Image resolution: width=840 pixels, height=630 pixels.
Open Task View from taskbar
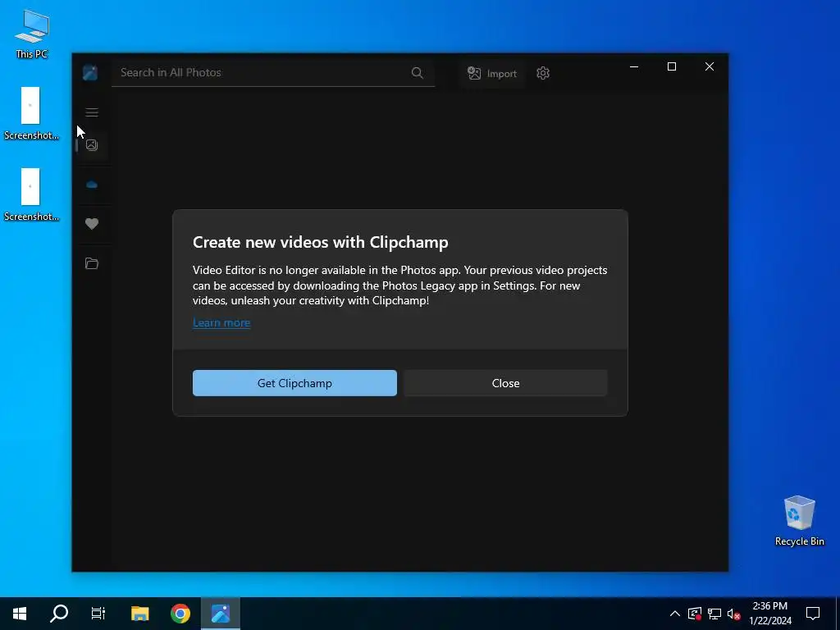click(x=98, y=614)
